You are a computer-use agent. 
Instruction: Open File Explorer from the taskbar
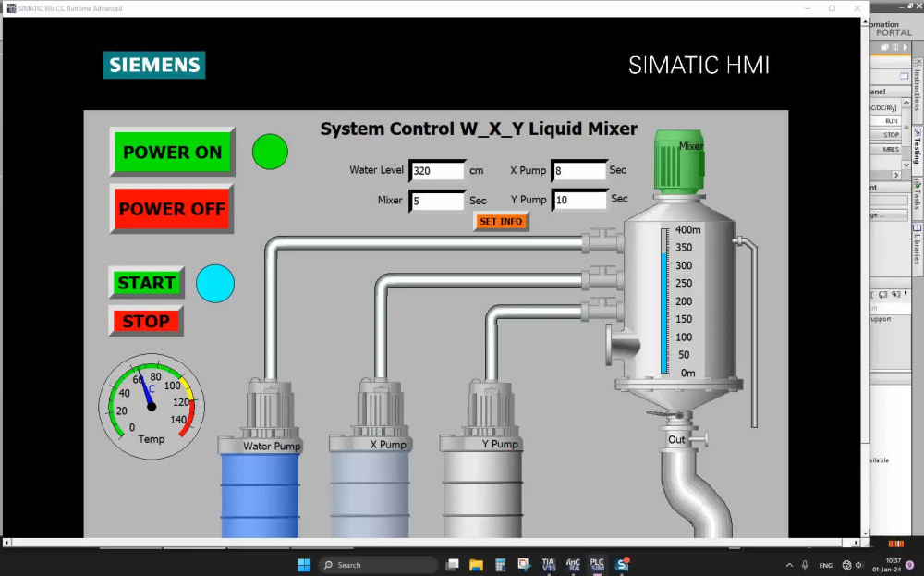coord(475,565)
